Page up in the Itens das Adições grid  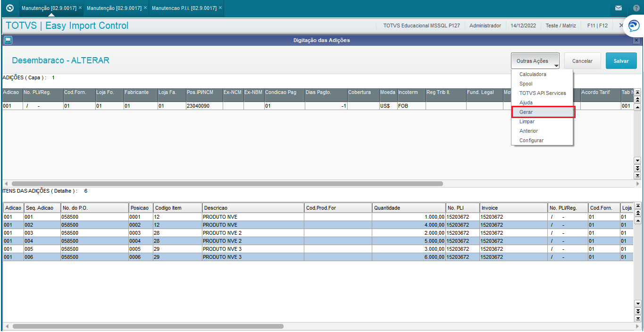637,213
